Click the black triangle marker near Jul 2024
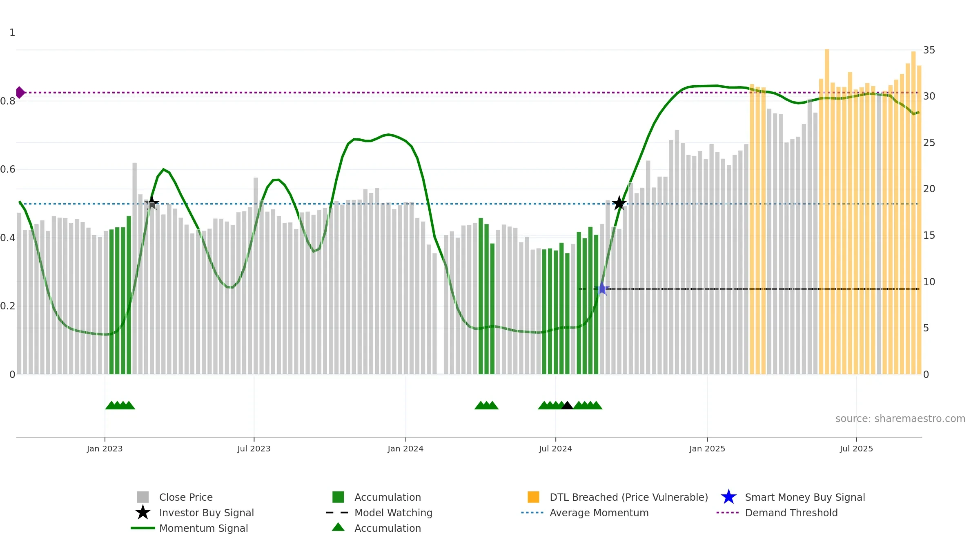 click(x=567, y=405)
